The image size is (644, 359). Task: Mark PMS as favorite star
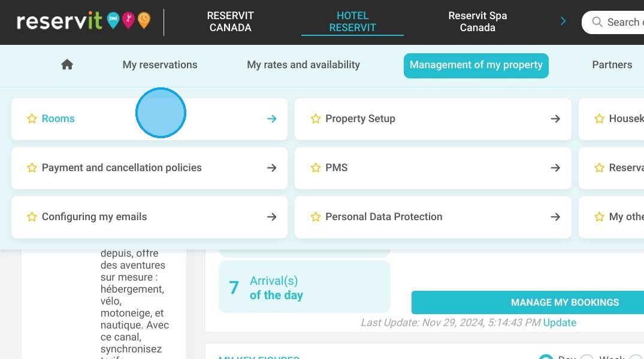coord(316,168)
